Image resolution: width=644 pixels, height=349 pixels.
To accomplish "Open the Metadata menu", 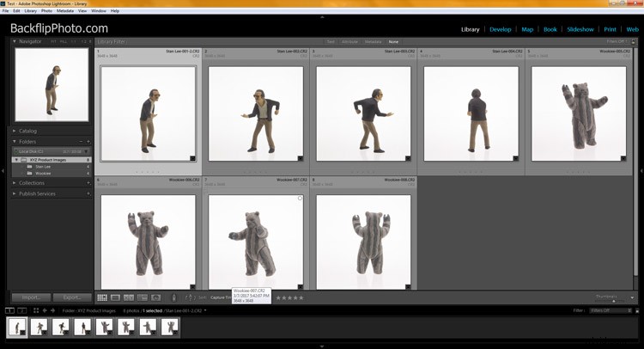I will 65,10.
